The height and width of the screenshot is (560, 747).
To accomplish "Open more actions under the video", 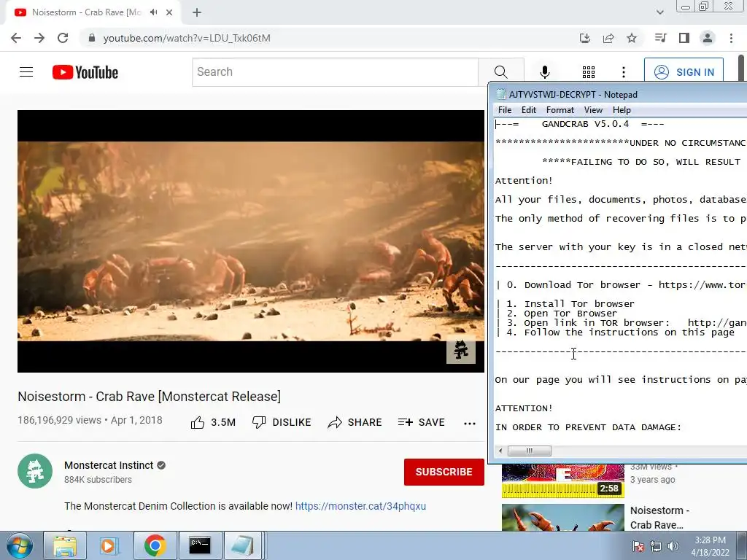I will [470, 424].
